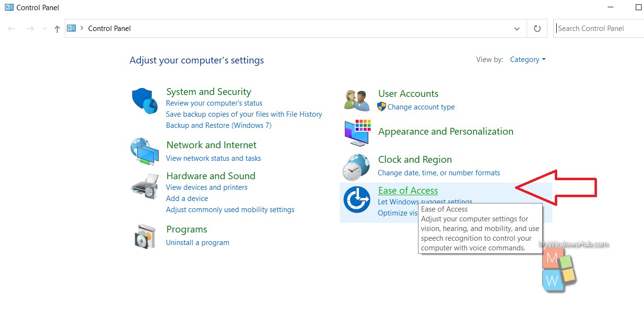Open Backup and Restore (Windows 7)
This screenshot has width=644, height=309.
coord(219,125)
